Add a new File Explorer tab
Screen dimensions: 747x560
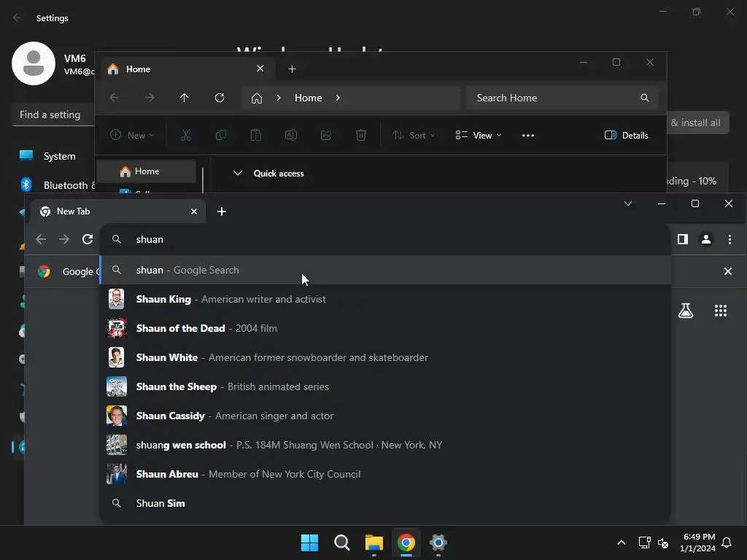coord(292,69)
